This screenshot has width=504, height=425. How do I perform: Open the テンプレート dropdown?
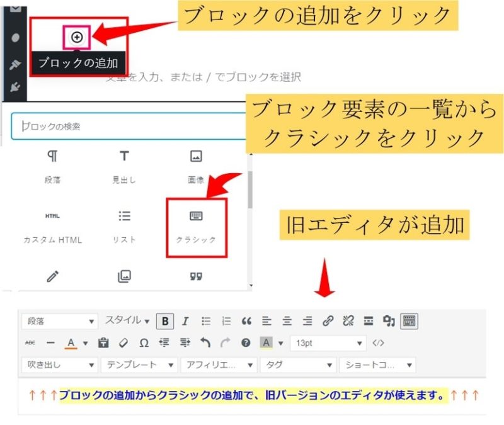coord(139,365)
